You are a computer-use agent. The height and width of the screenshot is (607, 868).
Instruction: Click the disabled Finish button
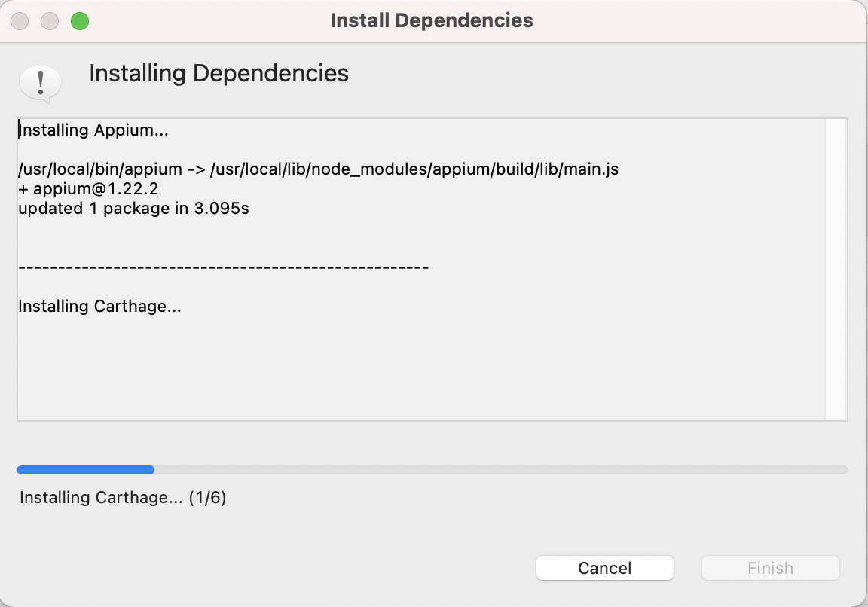tap(770, 568)
